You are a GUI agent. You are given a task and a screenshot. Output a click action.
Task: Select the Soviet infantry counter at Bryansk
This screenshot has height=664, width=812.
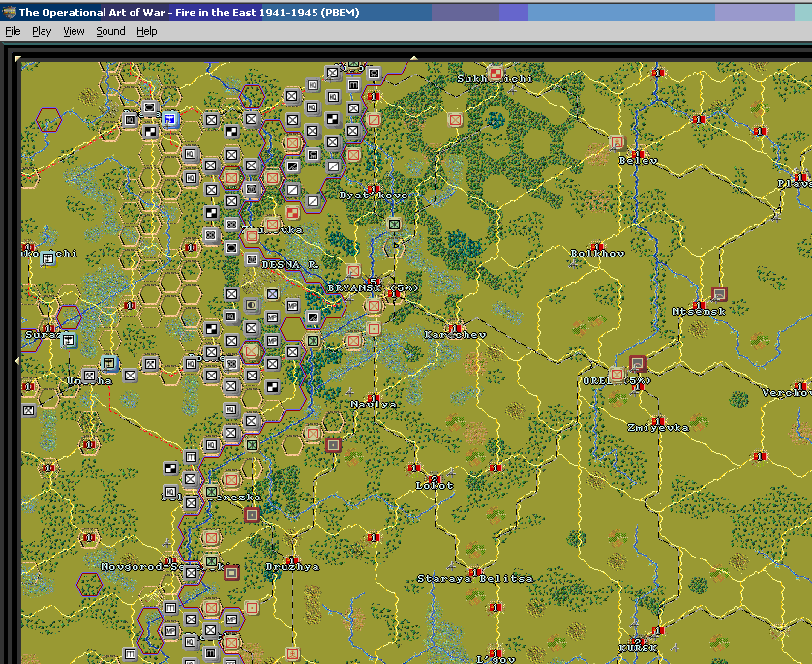tap(374, 306)
